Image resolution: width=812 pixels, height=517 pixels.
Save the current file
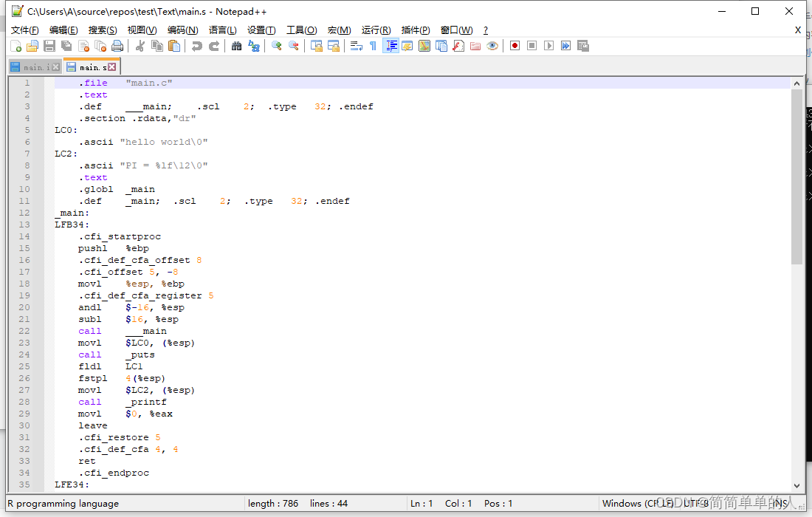pyautogui.click(x=49, y=46)
